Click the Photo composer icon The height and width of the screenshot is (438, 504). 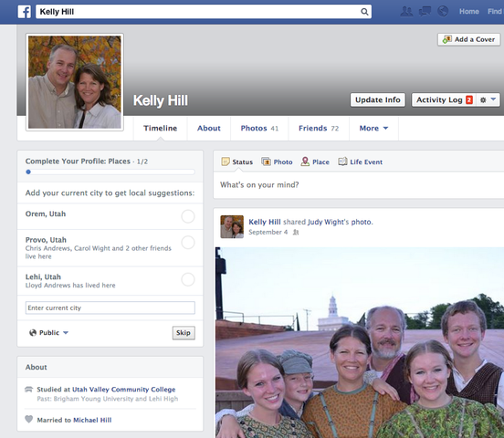pyautogui.click(x=266, y=162)
